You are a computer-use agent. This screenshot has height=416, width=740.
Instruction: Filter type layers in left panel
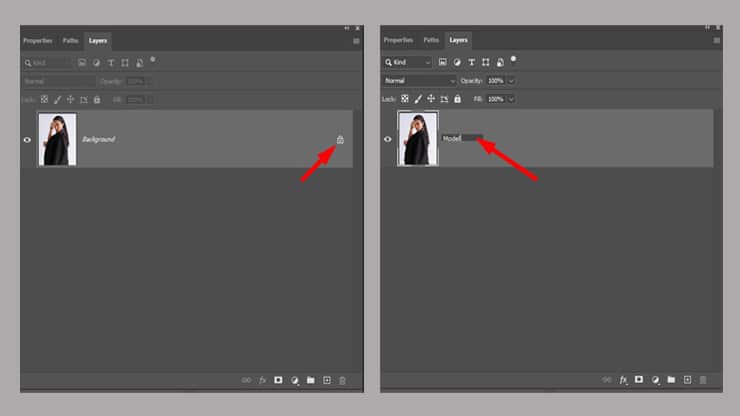[111, 62]
